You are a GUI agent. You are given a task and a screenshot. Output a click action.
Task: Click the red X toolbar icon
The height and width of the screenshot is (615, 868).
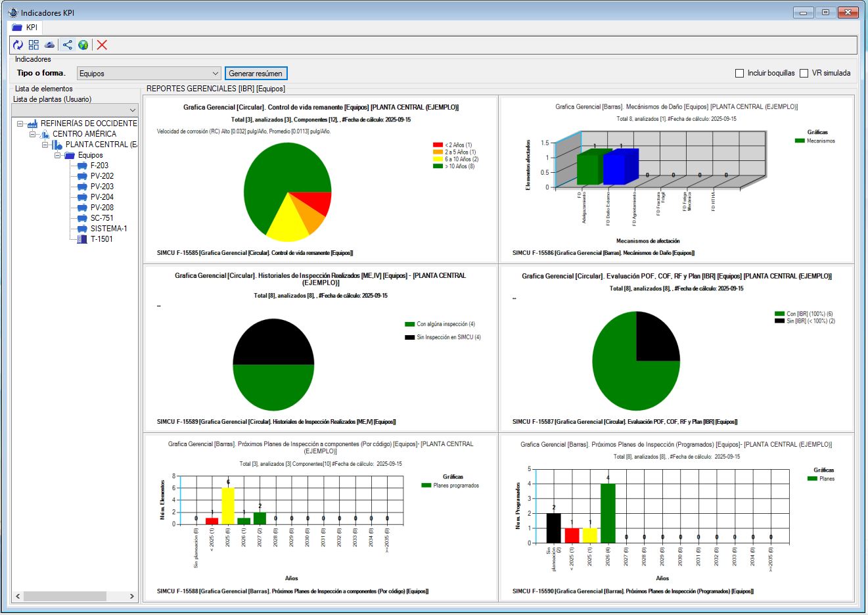point(102,45)
